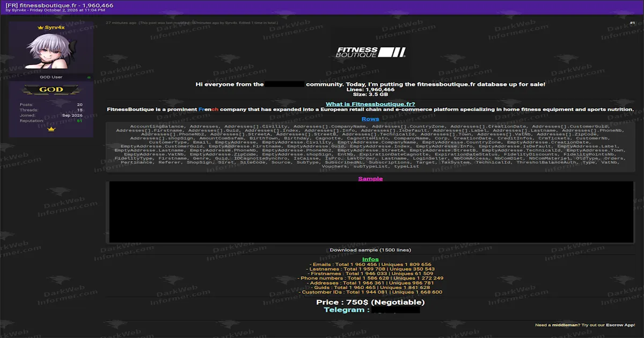Click the 'GOD User' title text
This screenshot has height=338, width=644.
pos(51,77)
